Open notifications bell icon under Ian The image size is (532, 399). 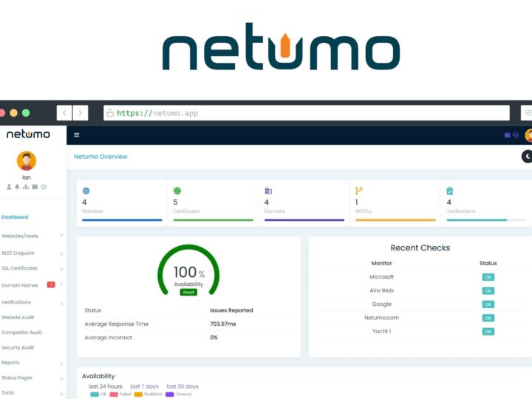coord(17,187)
